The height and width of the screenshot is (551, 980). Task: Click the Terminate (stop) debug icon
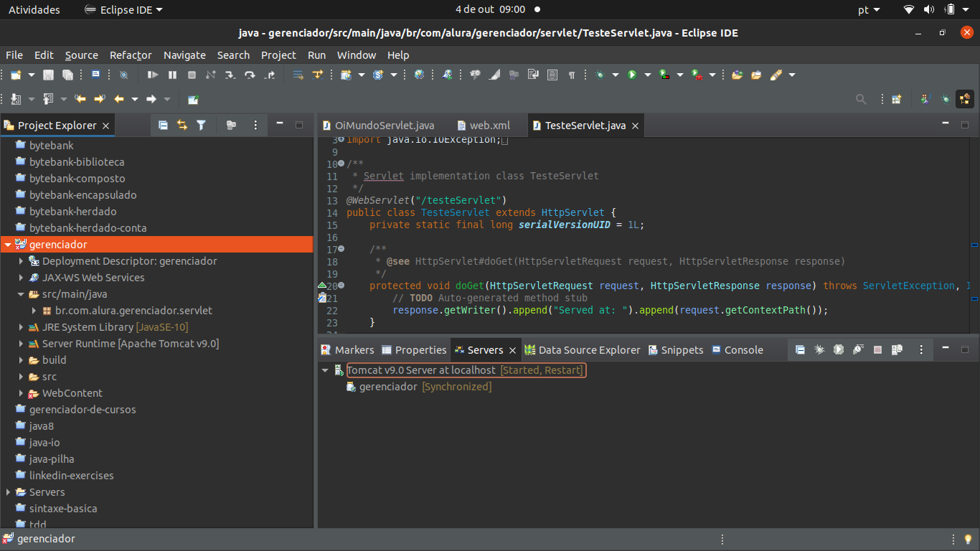coord(192,75)
